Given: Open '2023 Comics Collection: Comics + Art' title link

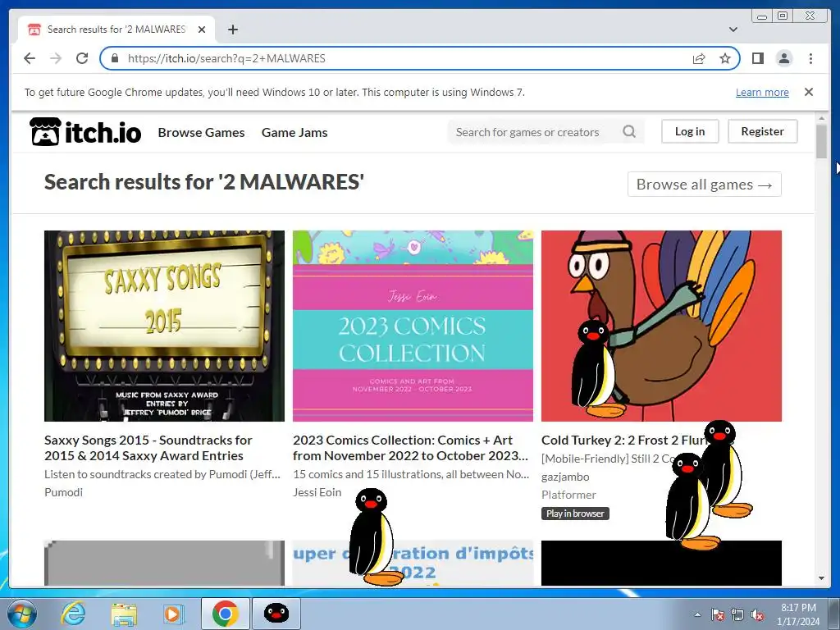Looking at the screenshot, I should pos(410,448).
